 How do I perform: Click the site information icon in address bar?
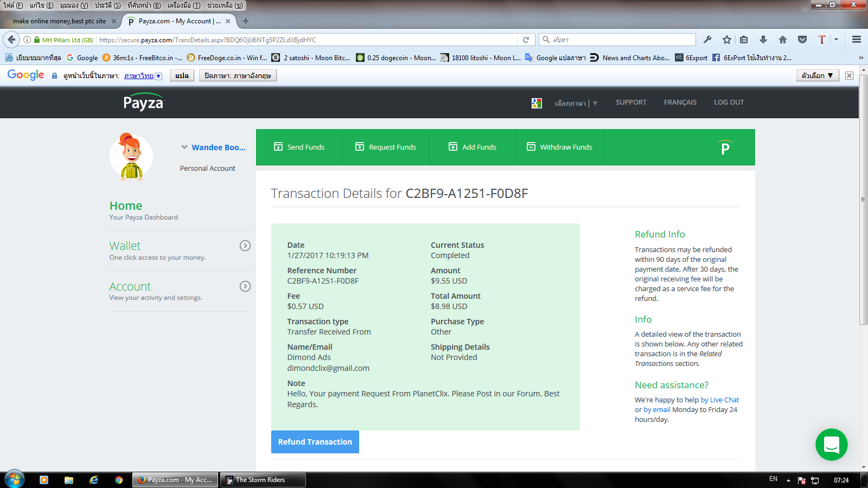pyautogui.click(x=27, y=40)
